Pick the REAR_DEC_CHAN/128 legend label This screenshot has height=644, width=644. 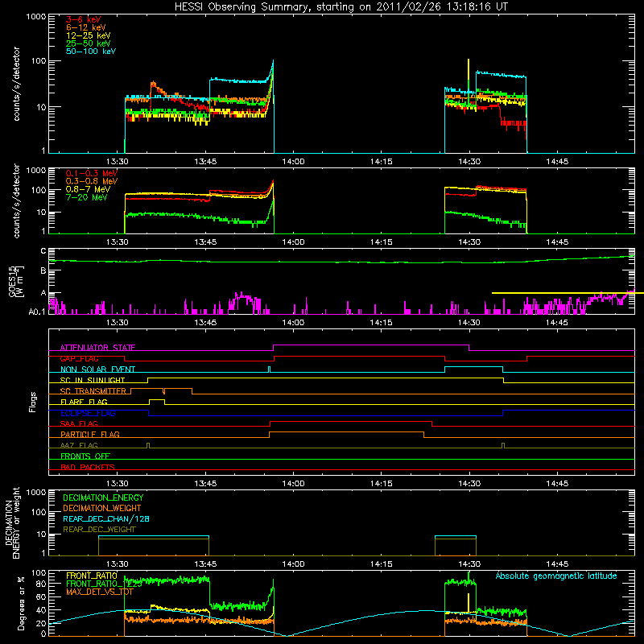[x=106, y=518]
